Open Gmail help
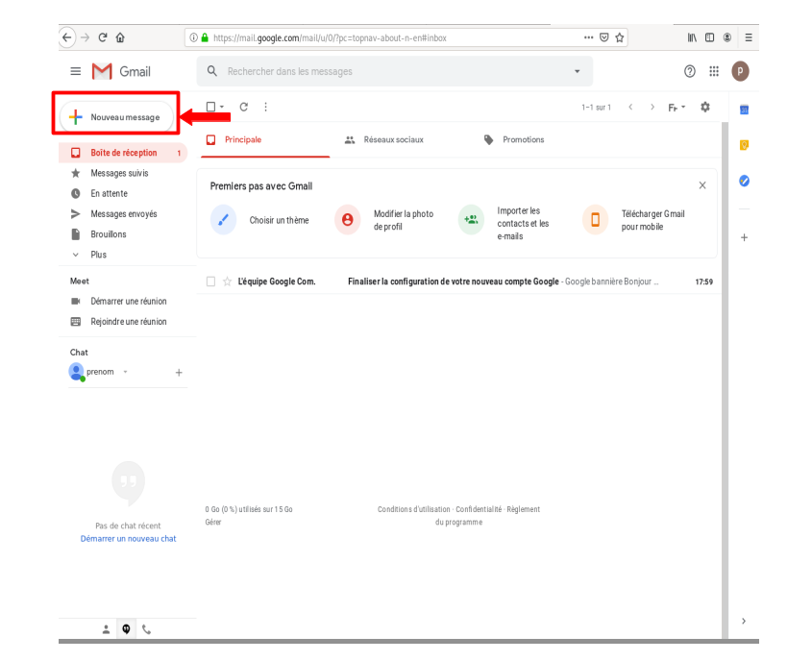812x661 pixels. click(x=688, y=71)
